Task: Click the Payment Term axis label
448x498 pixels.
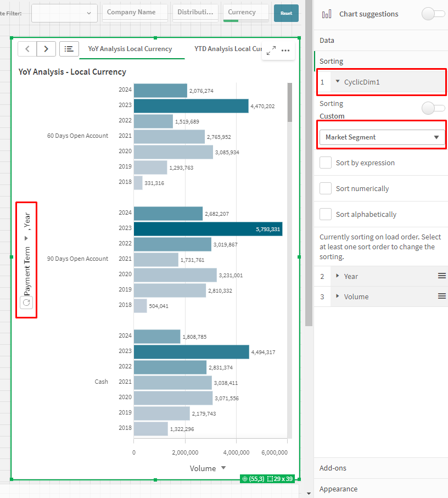Action: [27, 271]
